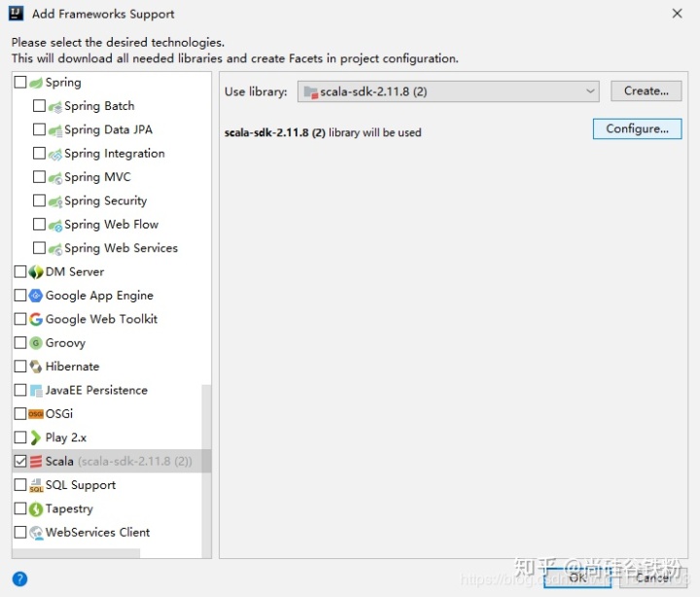700x597 pixels.
Task: Select the Google App Engine row label
Action: 99,296
